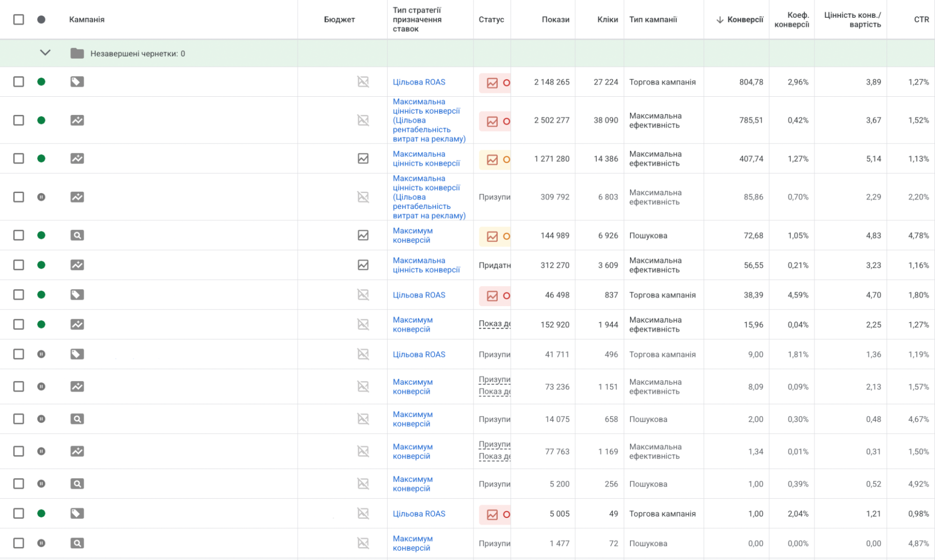Click status filter dot in table header
The height and width of the screenshot is (560, 935).
(x=41, y=20)
